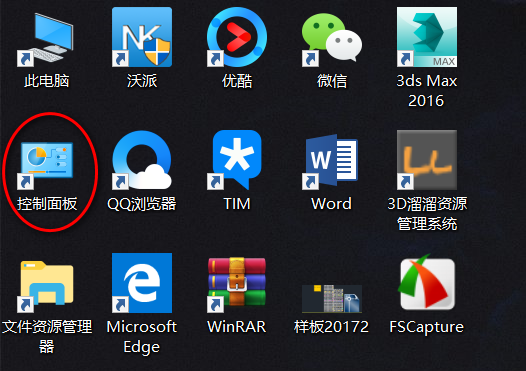Screen dimensions: 526x371
Task: Open the WinRAR books icon
Action: (237, 284)
